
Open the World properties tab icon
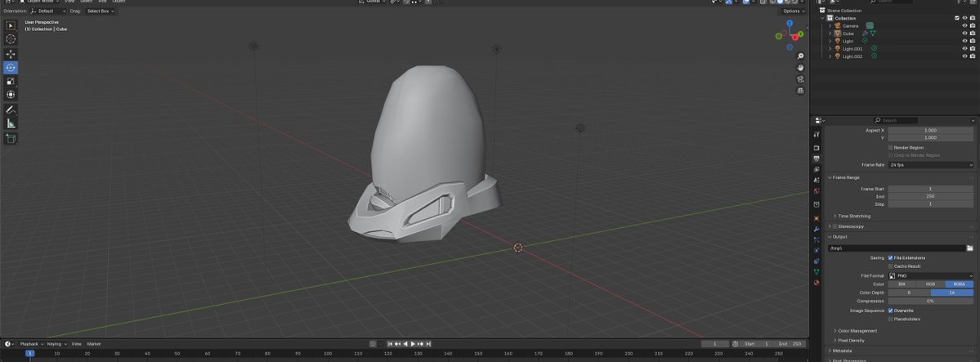tap(817, 190)
